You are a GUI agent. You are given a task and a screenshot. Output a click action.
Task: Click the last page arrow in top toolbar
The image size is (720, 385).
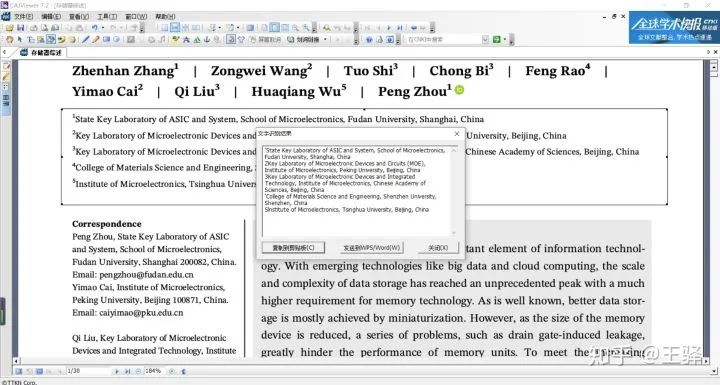[x=399, y=28]
